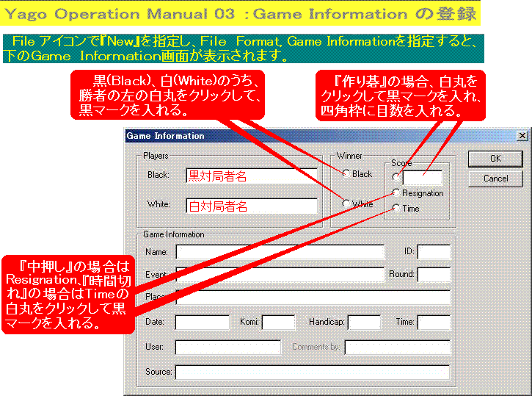
Task: Click the 'Winner' group label
Action: 349,156
